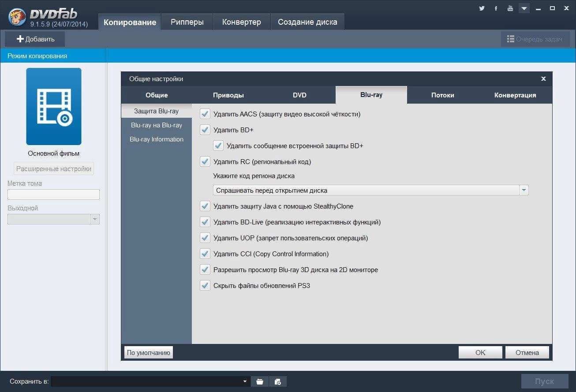Open the folder browse icon next to save path

[x=260, y=381]
